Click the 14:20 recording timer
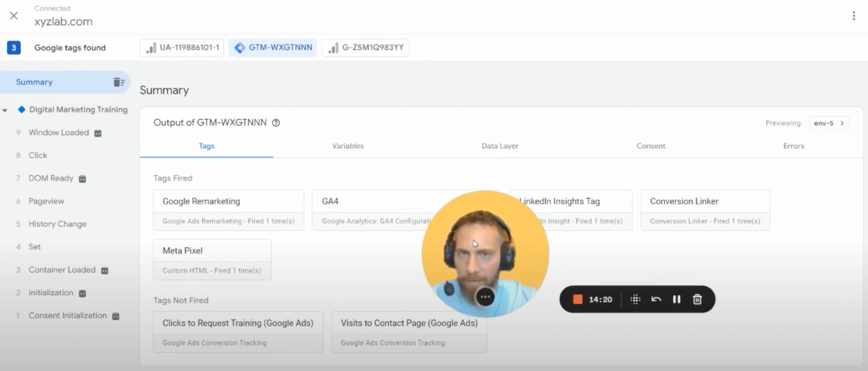 tap(600, 300)
